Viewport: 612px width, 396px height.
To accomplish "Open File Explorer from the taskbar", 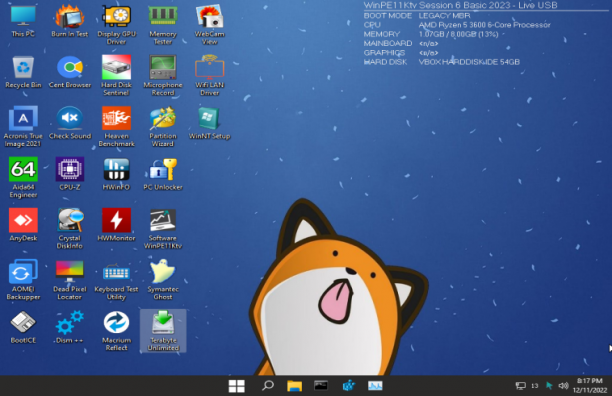I will pyautogui.click(x=295, y=386).
